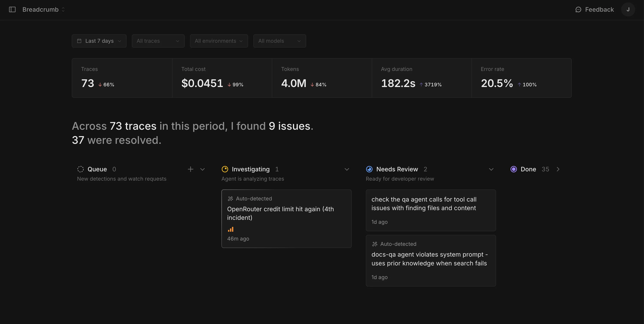Open the Last 7 days date range selector
Image resolution: width=644 pixels, height=324 pixels.
click(99, 41)
